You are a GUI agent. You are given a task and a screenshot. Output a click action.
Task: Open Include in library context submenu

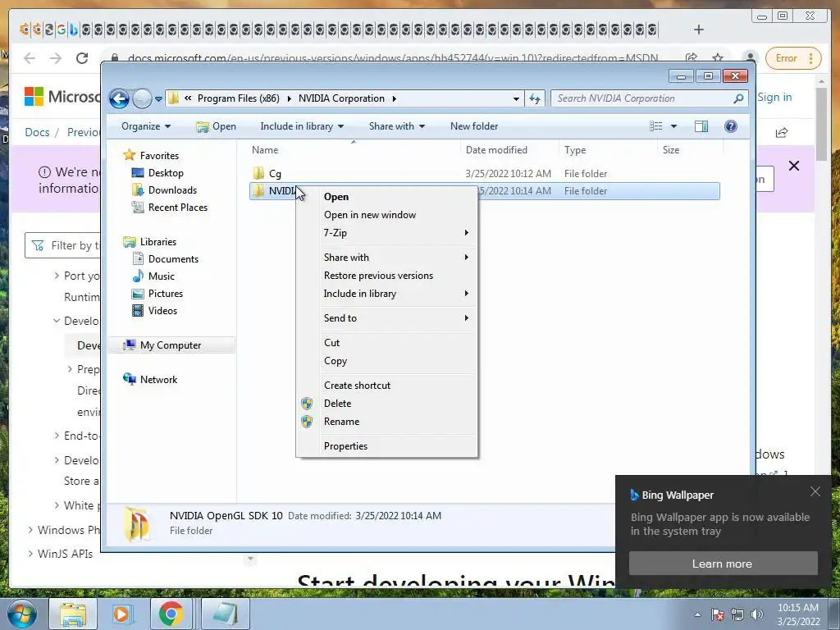click(x=387, y=294)
